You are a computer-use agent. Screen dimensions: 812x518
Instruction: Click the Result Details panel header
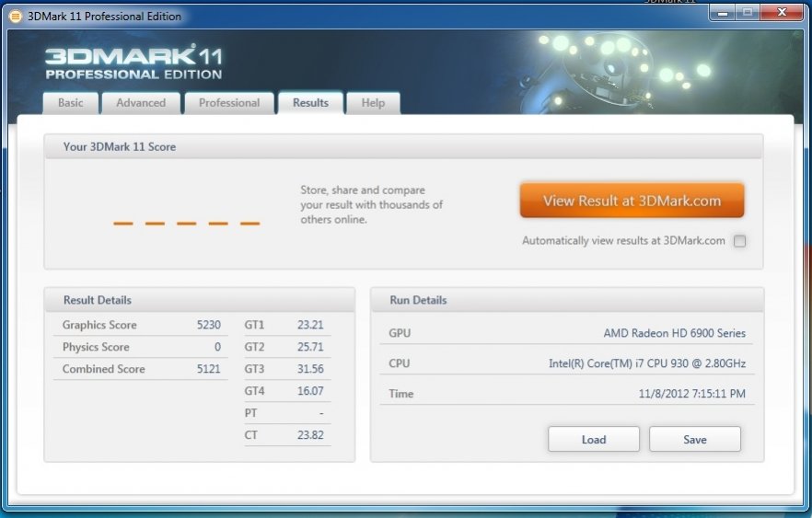click(x=200, y=300)
